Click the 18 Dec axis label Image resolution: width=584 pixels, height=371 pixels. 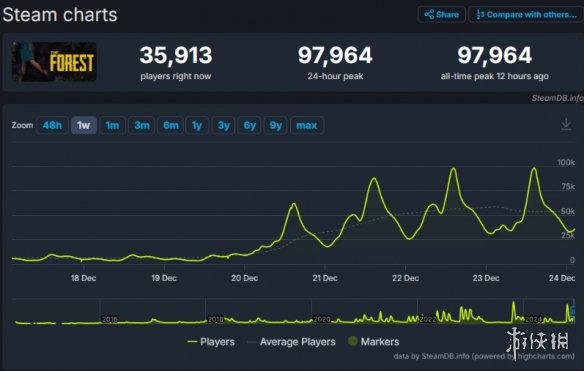coord(83,278)
